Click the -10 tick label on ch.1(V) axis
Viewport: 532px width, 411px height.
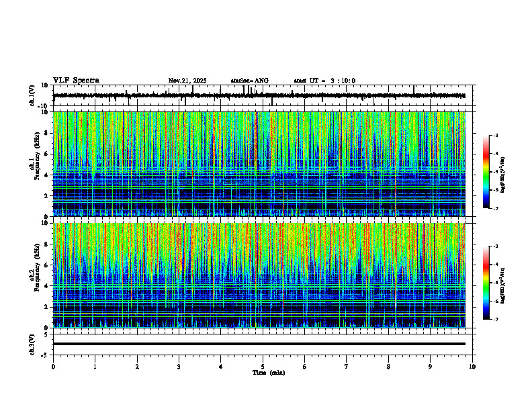click(43, 106)
